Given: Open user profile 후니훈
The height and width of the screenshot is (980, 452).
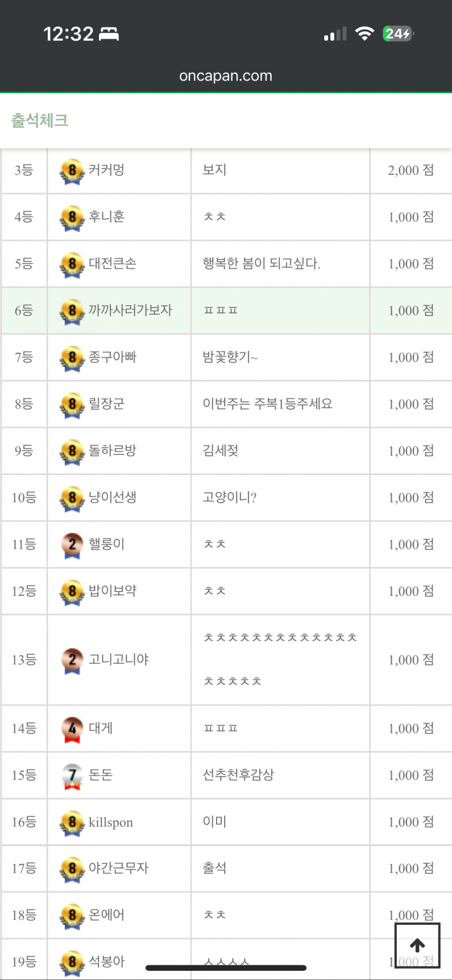Looking at the screenshot, I should coord(107,216).
